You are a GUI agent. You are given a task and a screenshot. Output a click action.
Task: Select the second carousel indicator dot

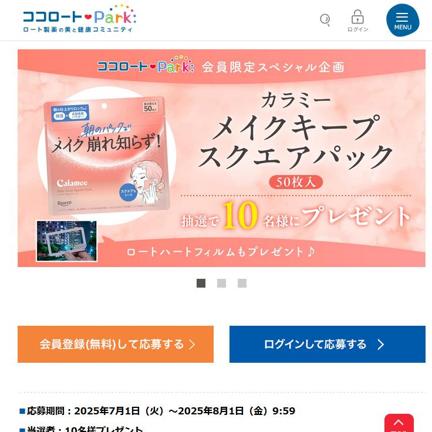tap(221, 283)
